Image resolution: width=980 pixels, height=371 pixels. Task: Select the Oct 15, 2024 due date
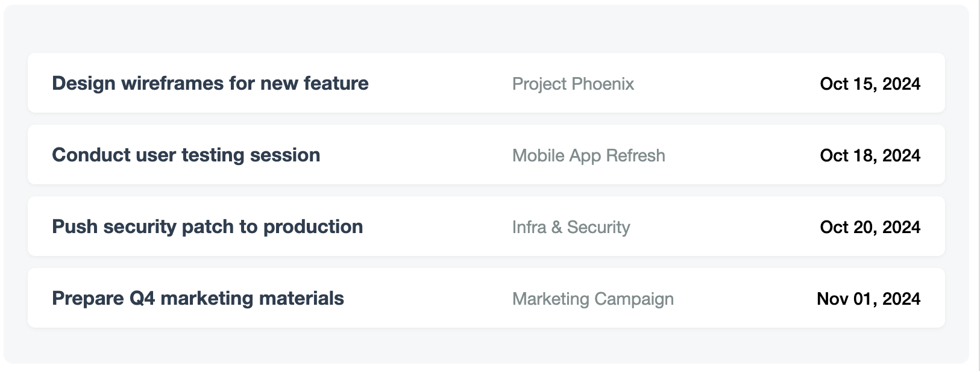(870, 84)
